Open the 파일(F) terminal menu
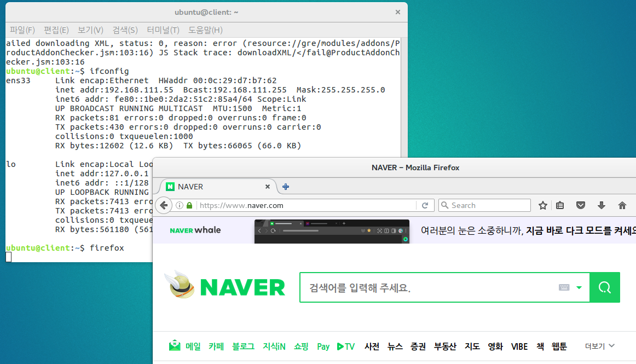The image size is (636, 364). point(22,30)
